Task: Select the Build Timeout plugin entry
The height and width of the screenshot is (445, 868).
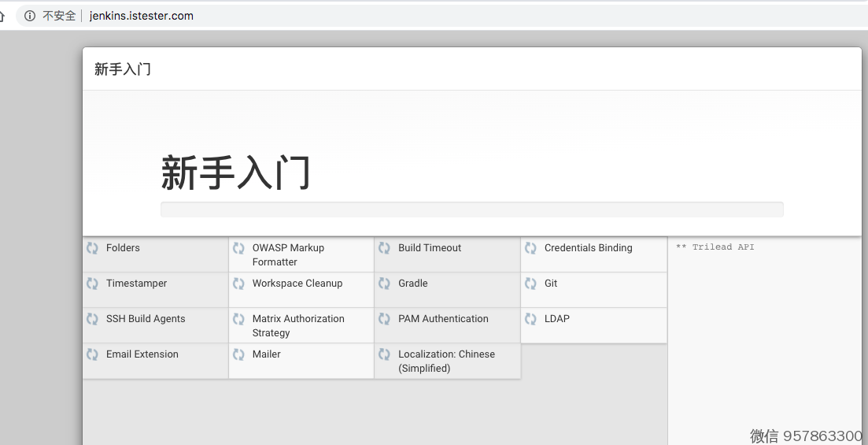Action: pos(430,248)
